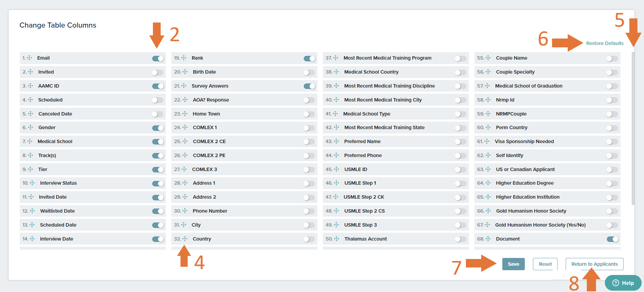The width and height of the screenshot is (644, 292).
Task: Click the move handle beside Track(s)
Action: pos(30,155)
